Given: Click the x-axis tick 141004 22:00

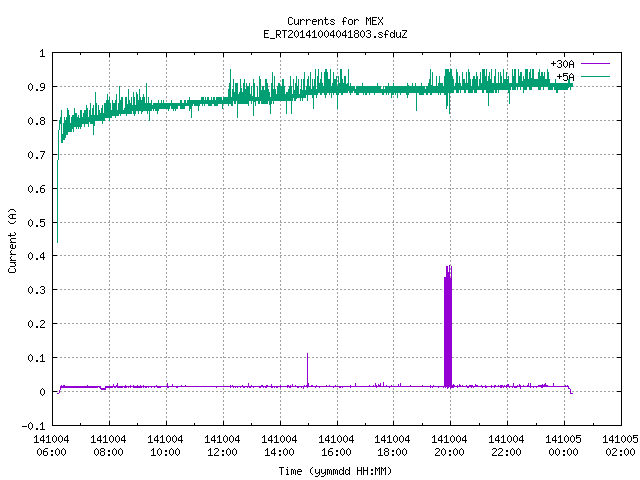Looking at the screenshot, I should pos(507,446).
